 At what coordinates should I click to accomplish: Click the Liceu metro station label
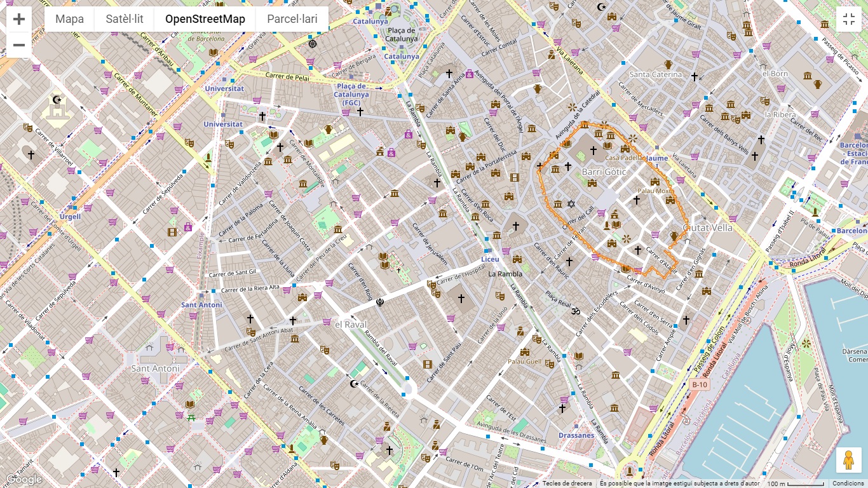pyautogui.click(x=490, y=260)
